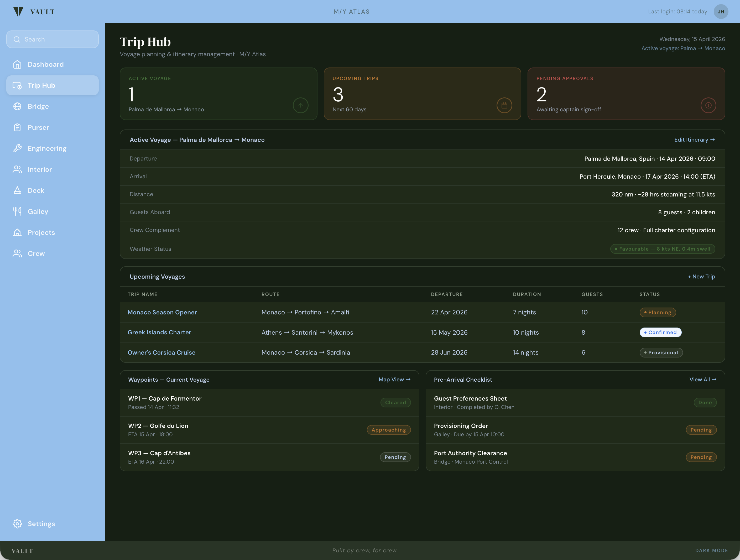Click the Active Voyage summary card
This screenshot has height=560, width=740.
[218, 94]
